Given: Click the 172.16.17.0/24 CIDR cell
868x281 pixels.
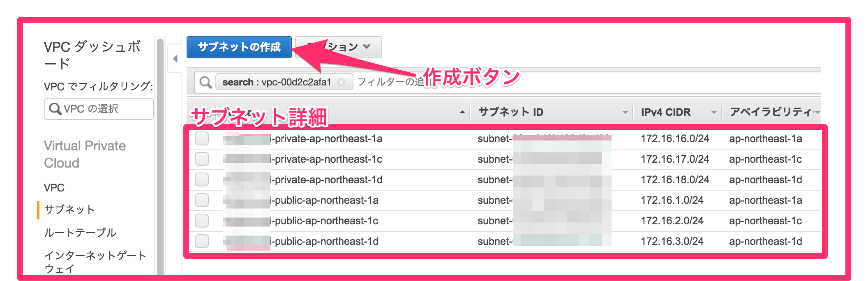Looking at the screenshot, I should click(x=675, y=159).
